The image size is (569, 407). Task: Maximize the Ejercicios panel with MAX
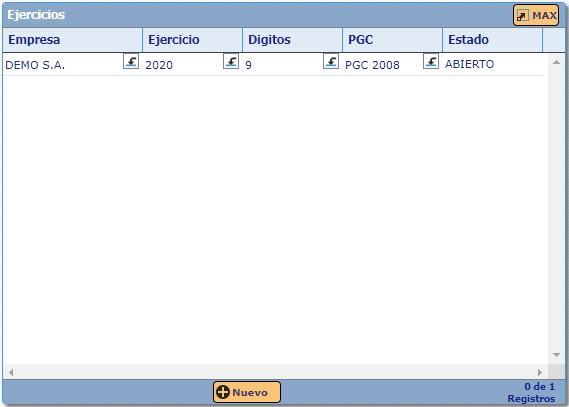(536, 15)
